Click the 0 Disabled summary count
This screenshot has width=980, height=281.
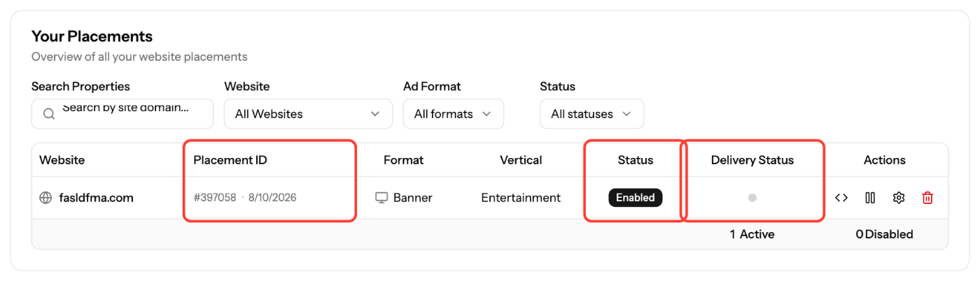click(885, 234)
